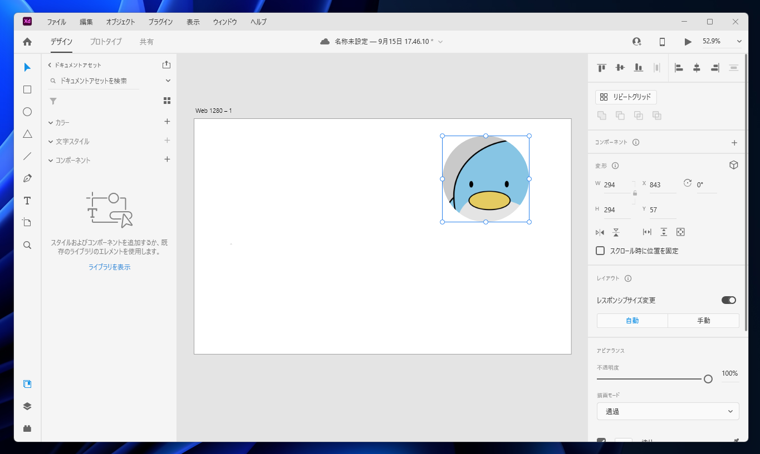
Task: Collapse the コンポーネント assets section
Action: 50,160
